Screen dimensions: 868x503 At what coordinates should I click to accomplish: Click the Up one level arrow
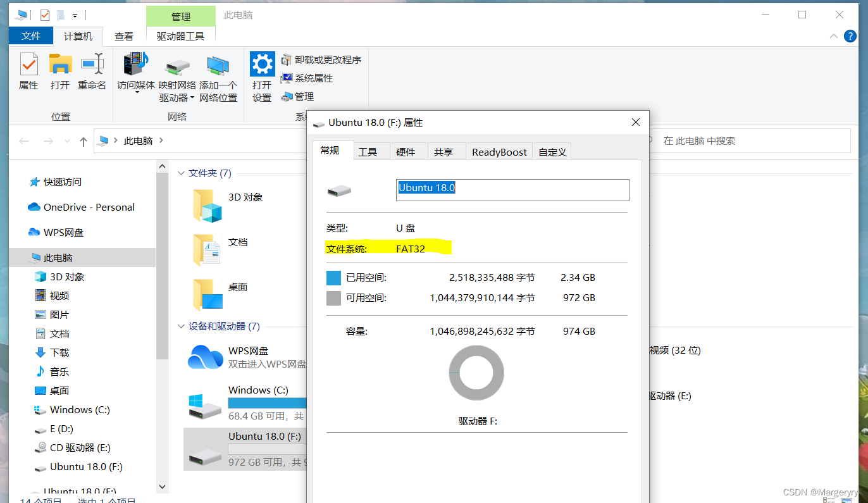coord(83,141)
